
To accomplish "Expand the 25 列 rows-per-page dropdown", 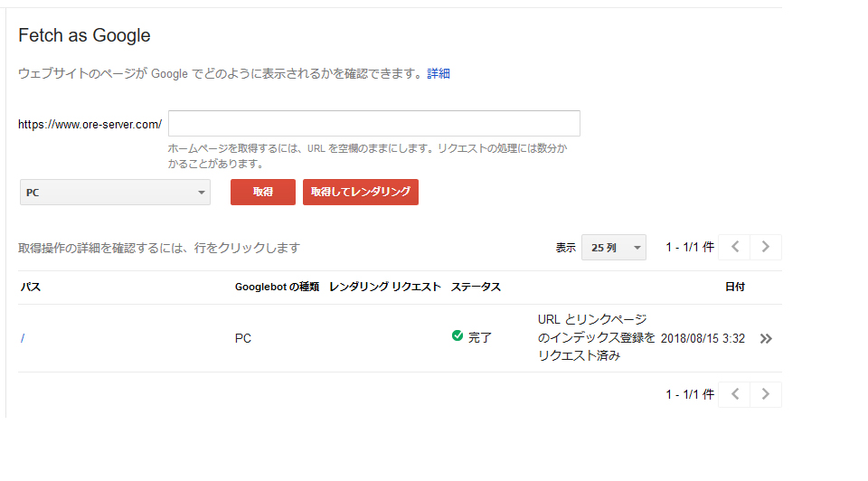I will click(613, 248).
